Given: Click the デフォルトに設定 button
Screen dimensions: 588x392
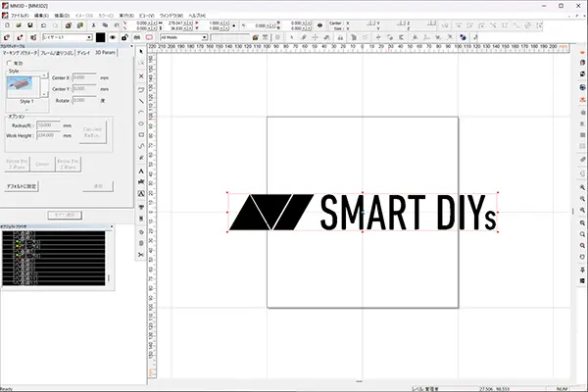Looking at the screenshot, I should [22, 186].
